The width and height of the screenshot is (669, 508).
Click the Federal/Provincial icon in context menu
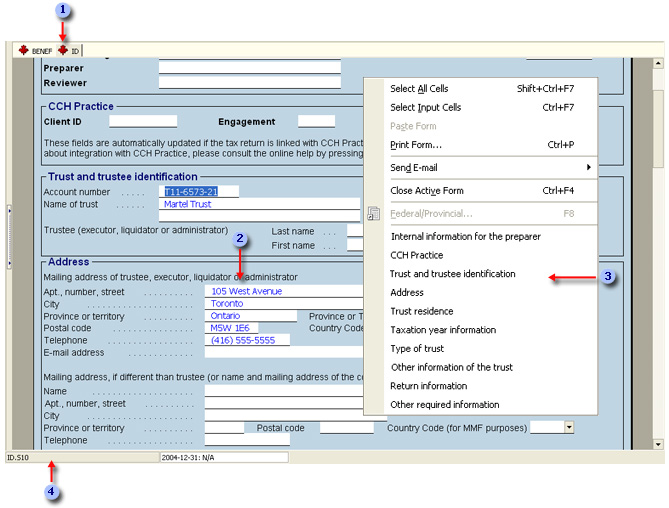coord(374,213)
